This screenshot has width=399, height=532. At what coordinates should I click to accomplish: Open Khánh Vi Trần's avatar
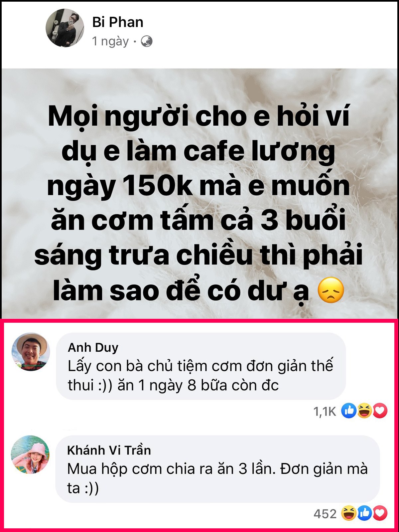click(x=30, y=454)
